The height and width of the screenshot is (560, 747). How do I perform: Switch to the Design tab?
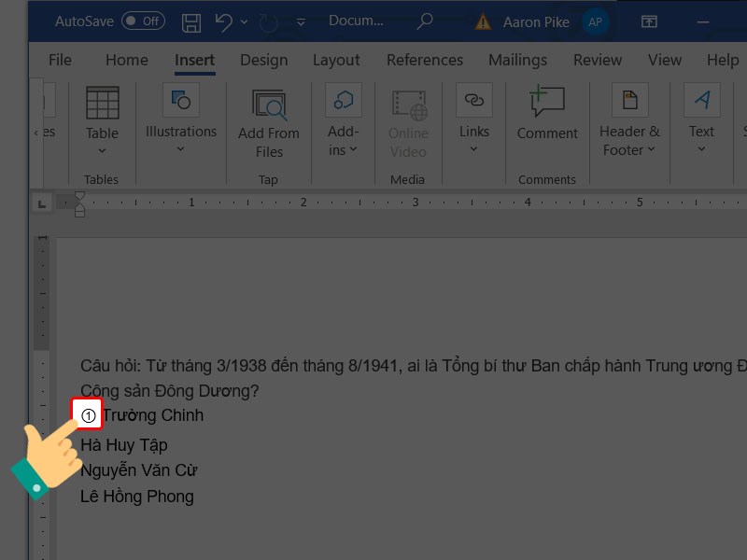pyautogui.click(x=263, y=60)
